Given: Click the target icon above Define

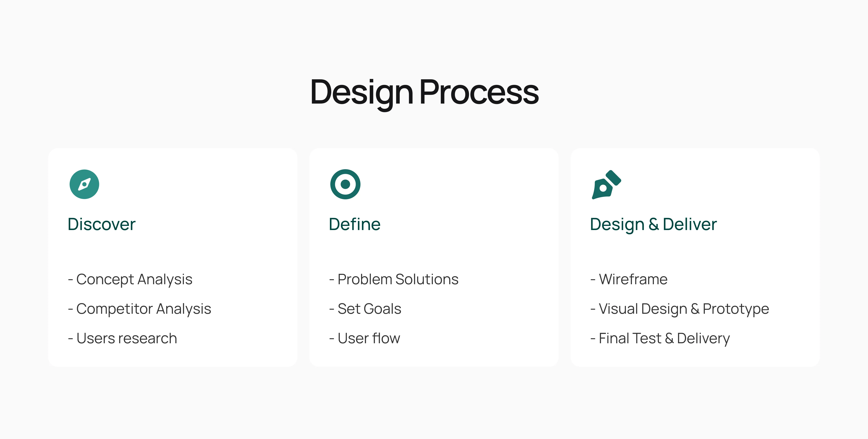Looking at the screenshot, I should point(345,184).
